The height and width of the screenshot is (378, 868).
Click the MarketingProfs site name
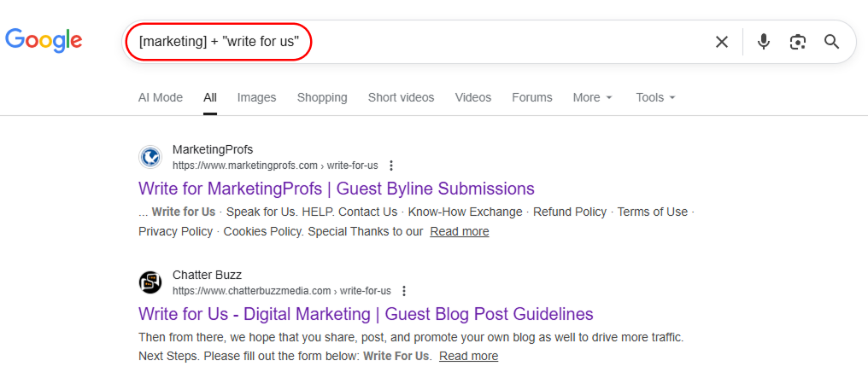click(213, 150)
